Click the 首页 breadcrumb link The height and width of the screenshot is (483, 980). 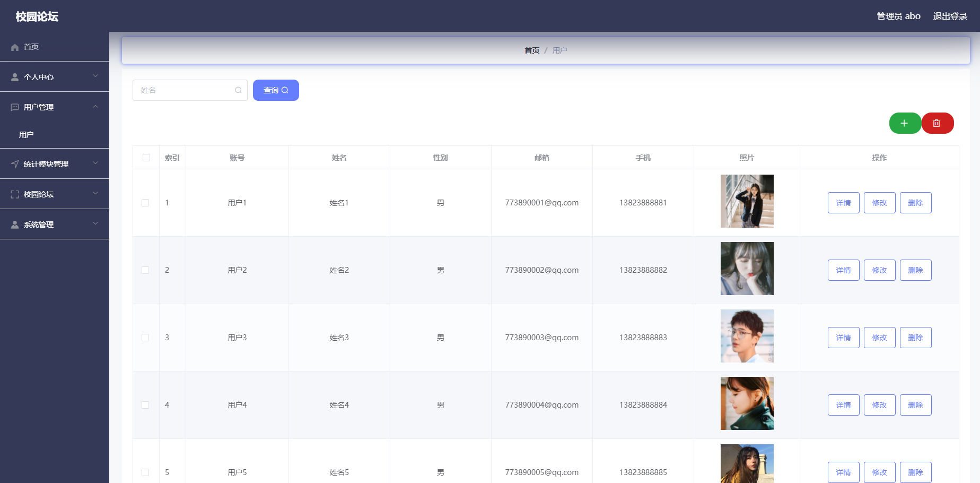coord(532,50)
